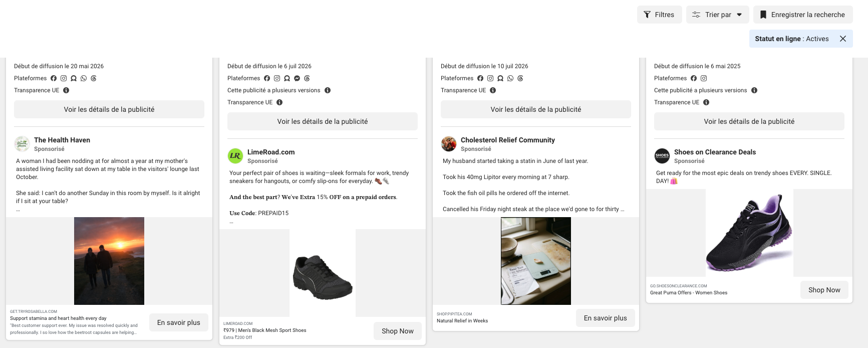Click Audience Network icon on The Health Haven ad

[x=74, y=78]
